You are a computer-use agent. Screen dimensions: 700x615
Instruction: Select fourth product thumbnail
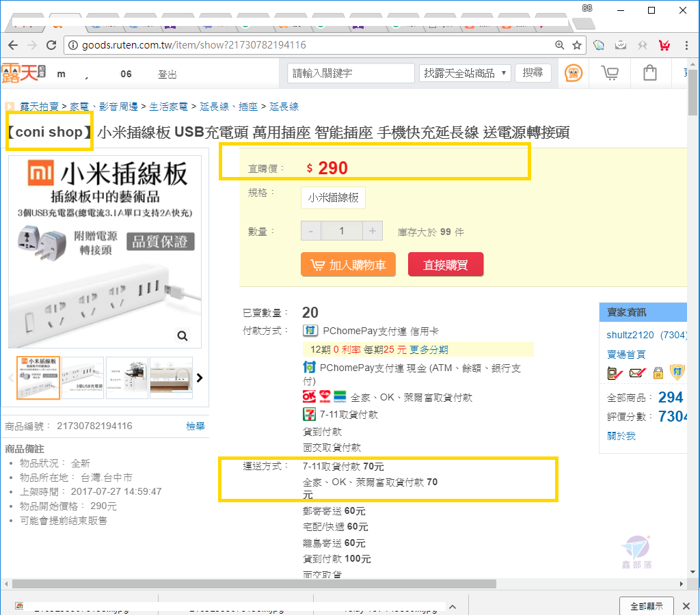[172, 378]
